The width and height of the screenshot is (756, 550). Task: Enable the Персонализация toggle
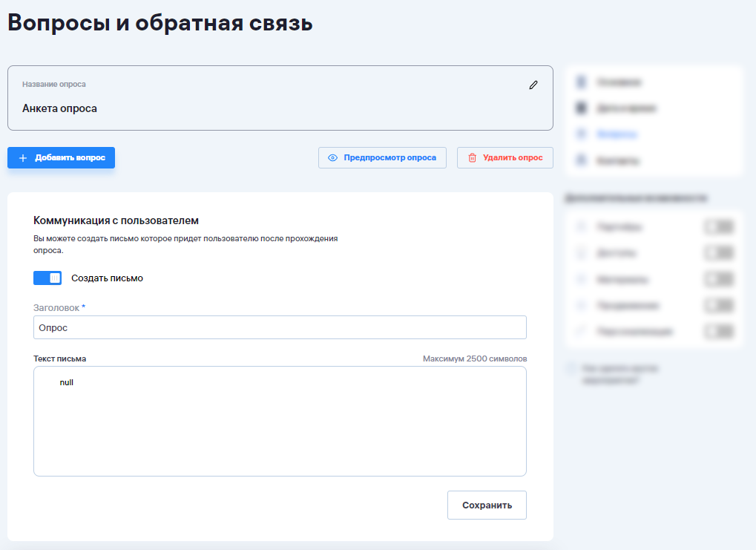pos(718,332)
